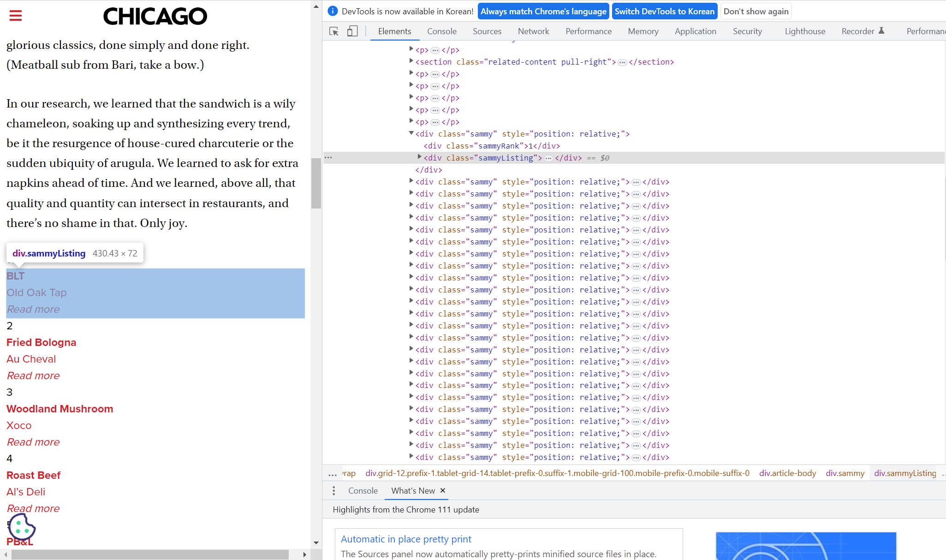This screenshot has width=946, height=560.
Task: Close the What's New drawer tab
Action: click(443, 490)
